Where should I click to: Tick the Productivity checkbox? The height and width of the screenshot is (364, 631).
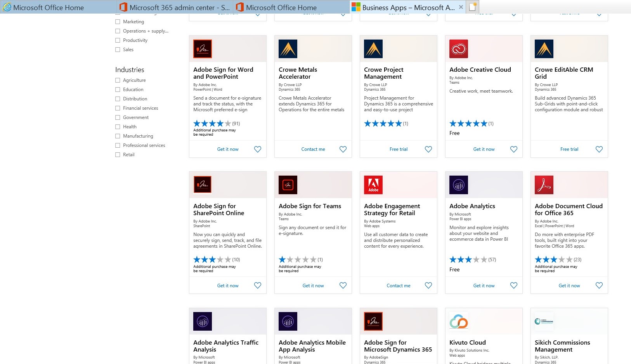click(118, 40)
